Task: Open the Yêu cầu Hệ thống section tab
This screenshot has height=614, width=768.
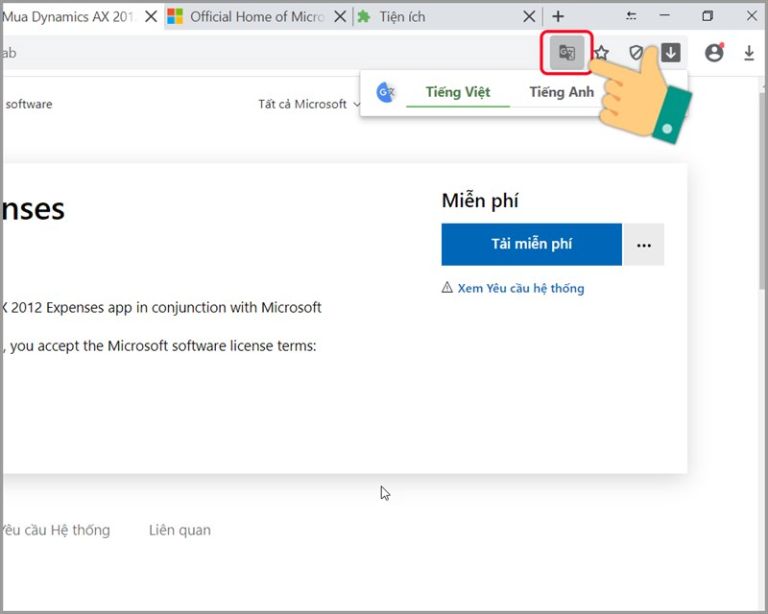Action: 55,530
